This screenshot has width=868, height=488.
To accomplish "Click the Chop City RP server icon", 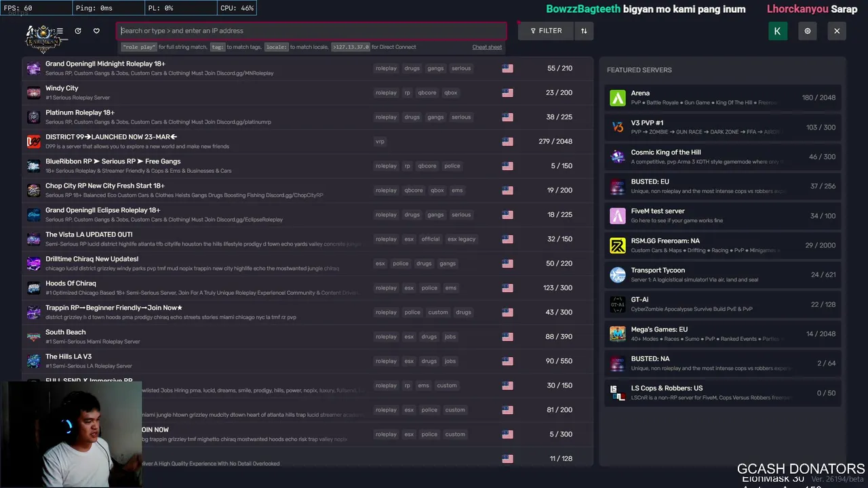I will click(x=33, y=190).
